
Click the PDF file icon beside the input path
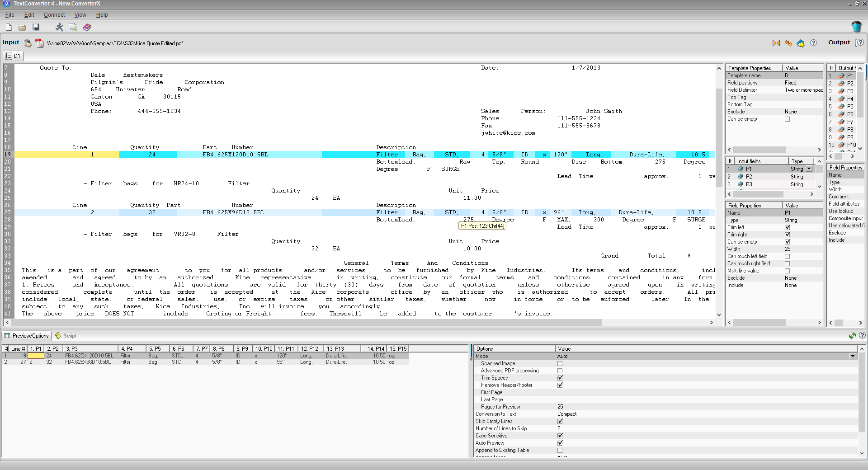[39, 43]
